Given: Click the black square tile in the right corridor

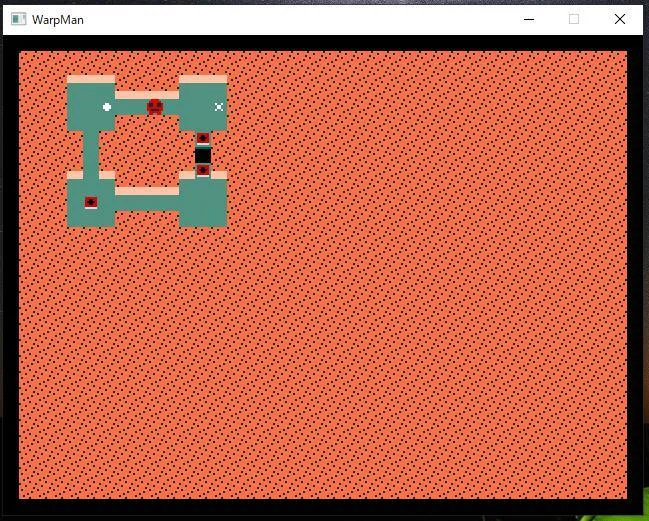Looking at the screenshot, I should [203, 156].
